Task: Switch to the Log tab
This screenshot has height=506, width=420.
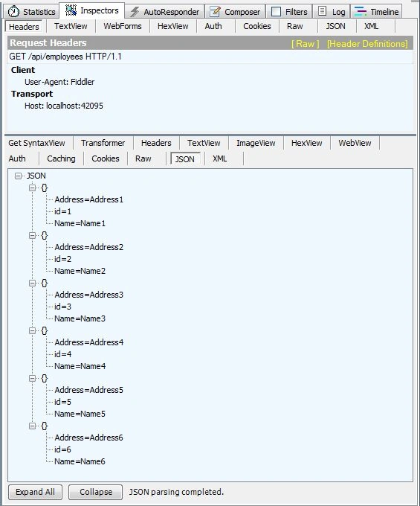Action: (332, 12)
